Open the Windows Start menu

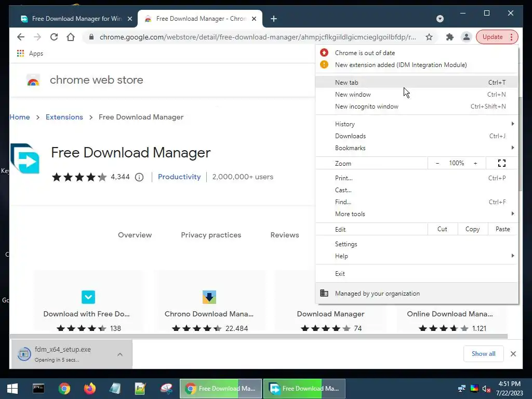pos(12,389)
